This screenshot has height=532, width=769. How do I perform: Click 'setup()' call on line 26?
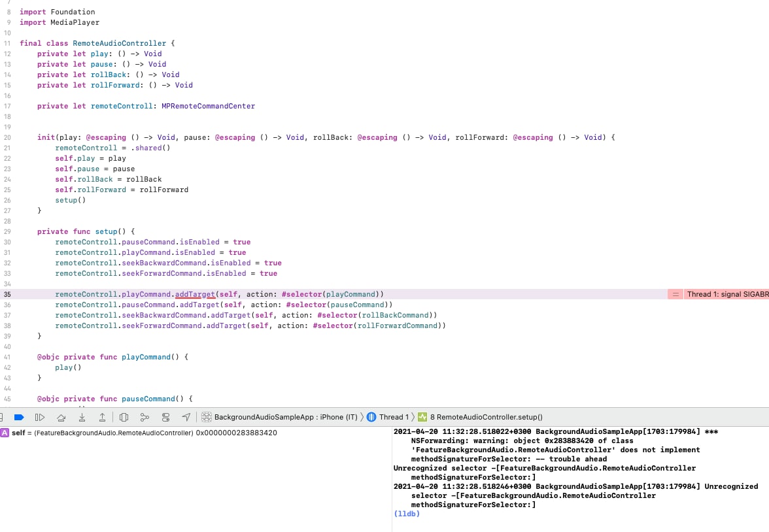point(71,200)
